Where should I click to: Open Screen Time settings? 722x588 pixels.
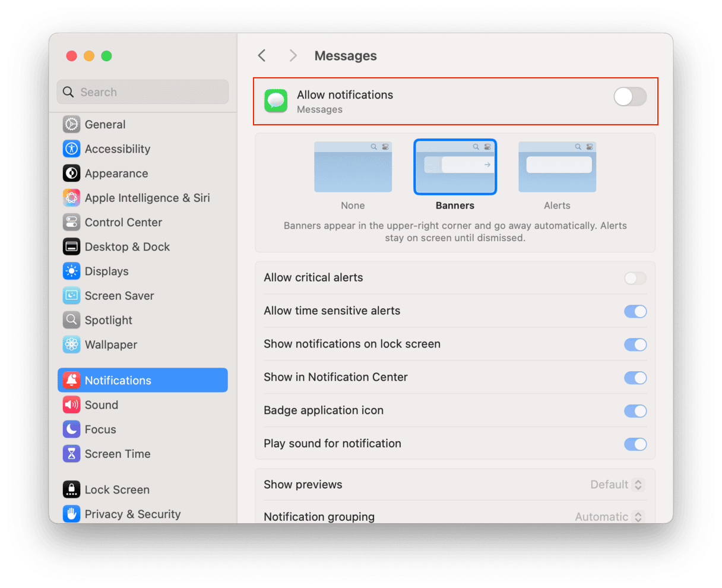pyautogui.click(x=142, y=454)
